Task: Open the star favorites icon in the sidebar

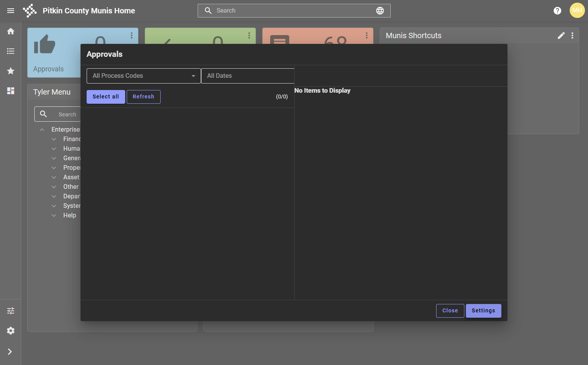Action: [x=11, y=71]
